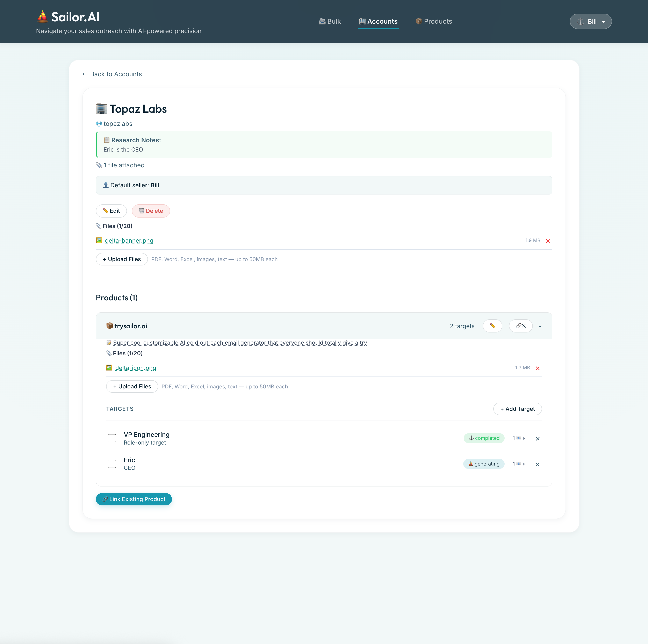Image resolution: width=648 pixels, height=644 pixels.
Task: Open the Bill user menu dropdown
Action: click(591, 21)
